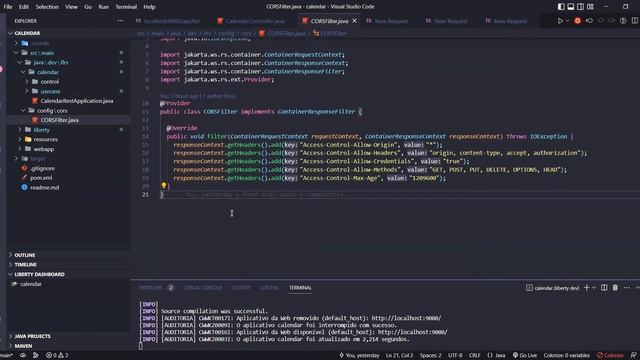The height and width of the screenshot is (360, 640).
Task: Expand the usecase folder
Action: 27,91
